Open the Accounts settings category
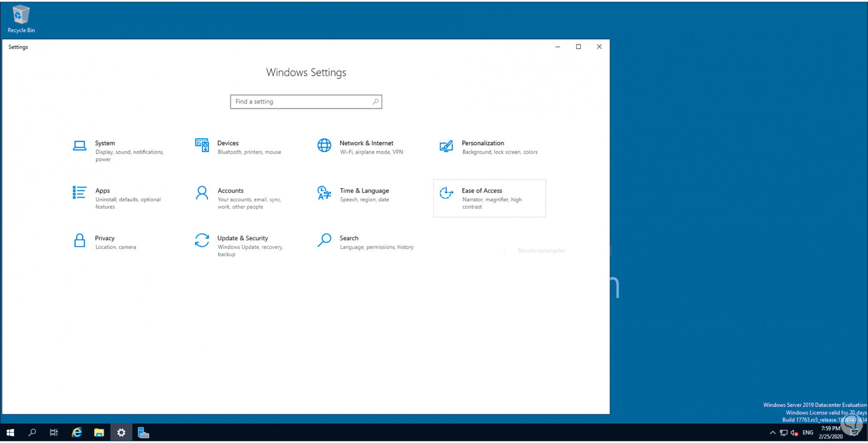Viewport: 868px width, 443px height. pos(244,198)
